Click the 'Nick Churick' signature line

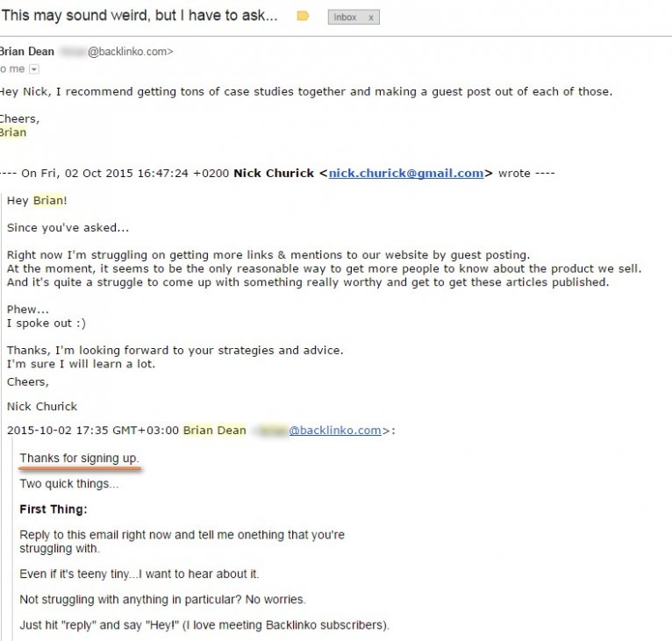[x=42, y=406]
